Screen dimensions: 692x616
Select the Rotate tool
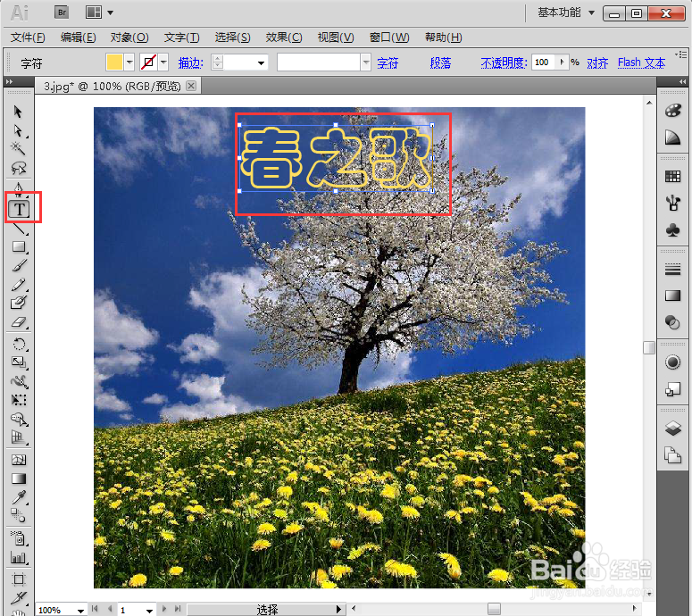click(19, 344)
